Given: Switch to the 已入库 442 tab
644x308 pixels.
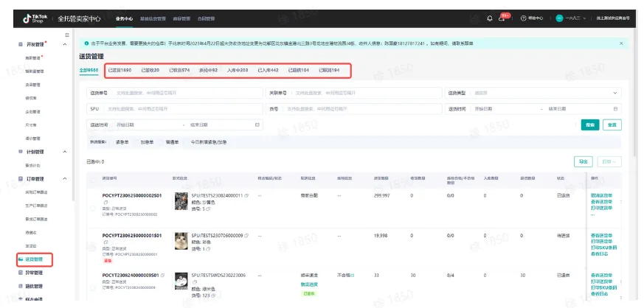Looking at the screenshot, I should 268,70.
